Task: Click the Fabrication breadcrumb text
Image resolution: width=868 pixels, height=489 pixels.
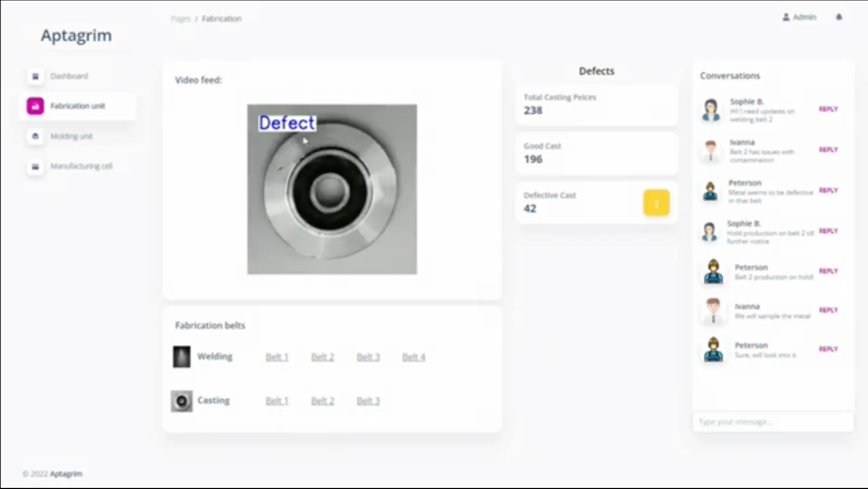Action: click(x=222, y=19)
